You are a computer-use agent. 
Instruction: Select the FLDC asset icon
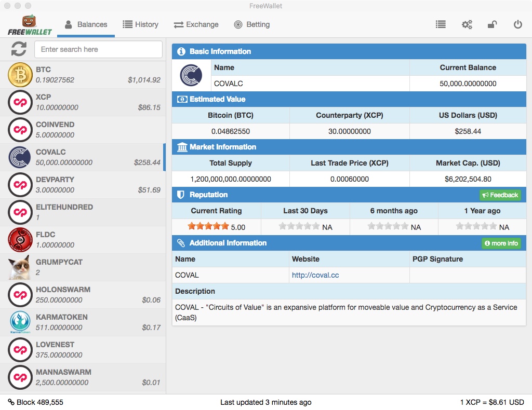click(20, 240)
